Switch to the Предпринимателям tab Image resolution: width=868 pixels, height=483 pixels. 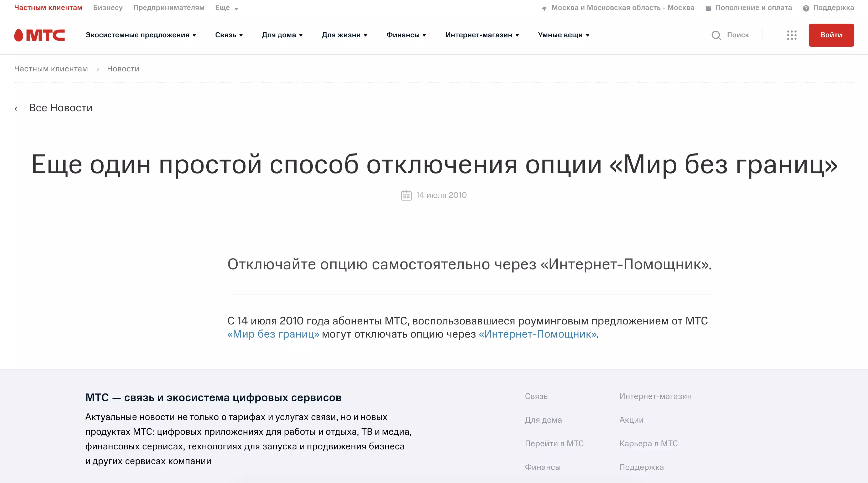click(169, 8)
